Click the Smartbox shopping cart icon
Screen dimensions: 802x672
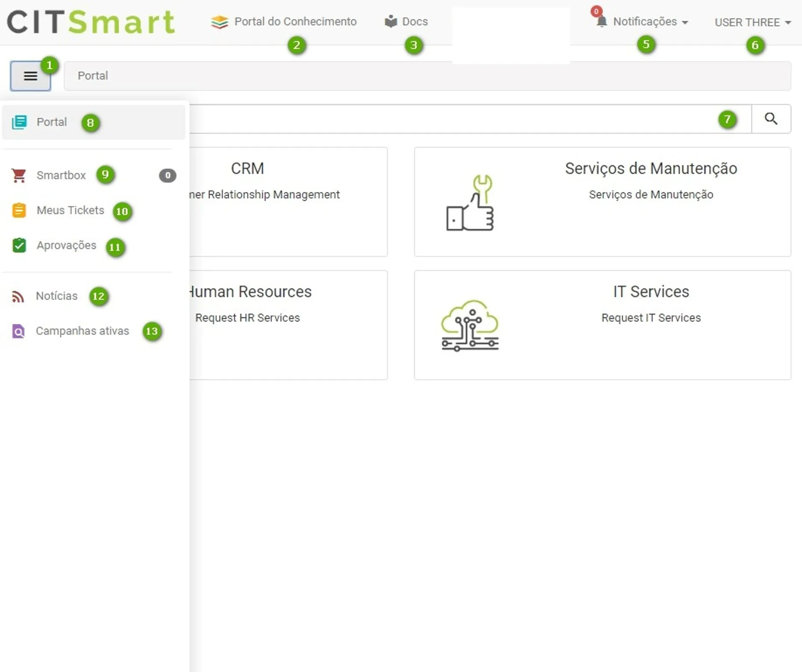pos(19,175)
